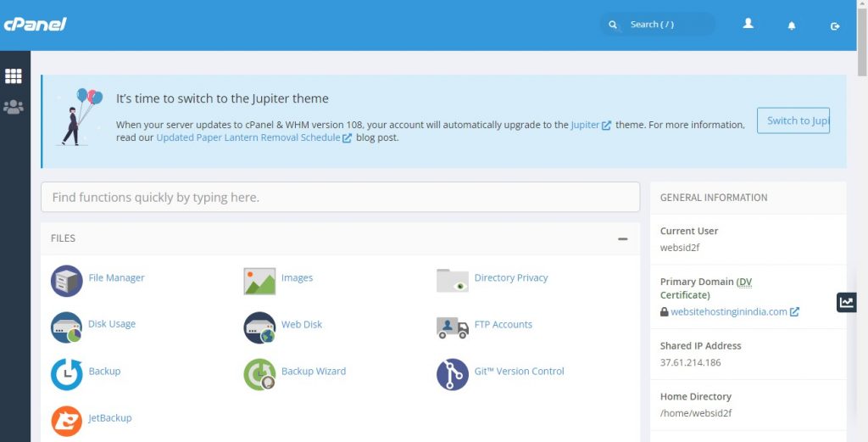This screenshot has width=868, height=442.
Task: Log out using the top-right icon
Action: click(835, 25)
